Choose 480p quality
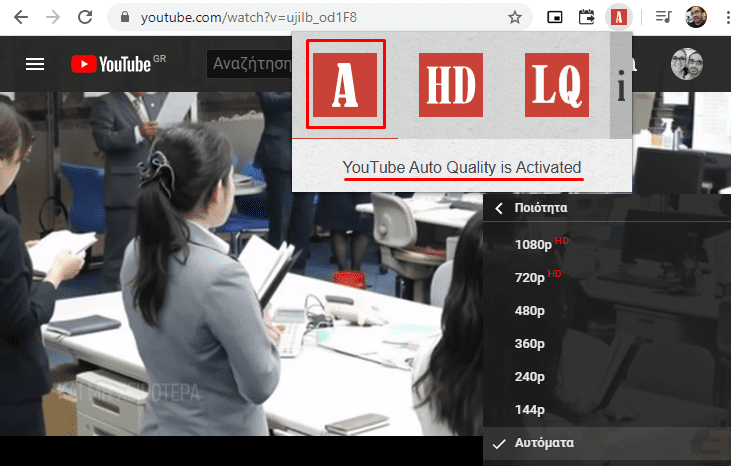 [607, 310]
